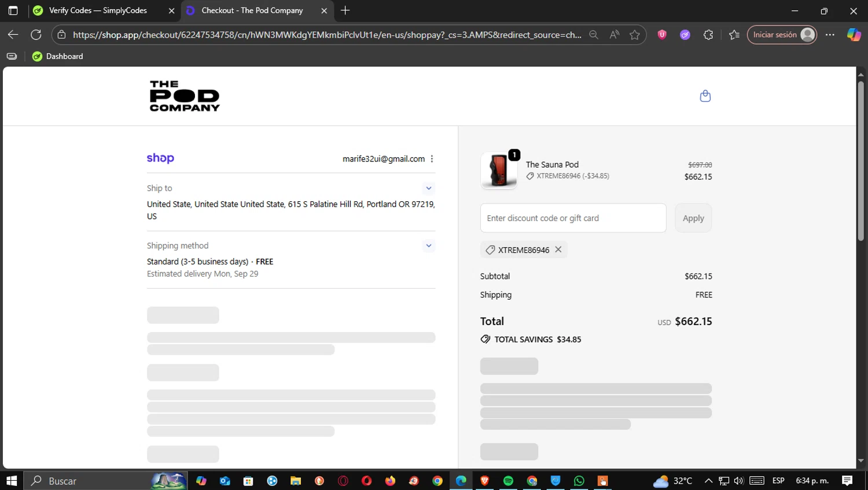Open a new browser tab
868x490 pixels.
(345, 10)
